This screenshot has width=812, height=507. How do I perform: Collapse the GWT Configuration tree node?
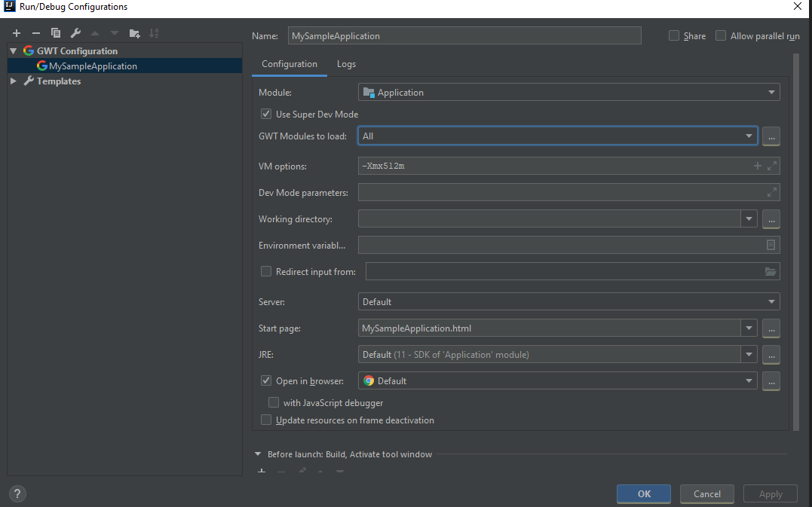(14, 50)
